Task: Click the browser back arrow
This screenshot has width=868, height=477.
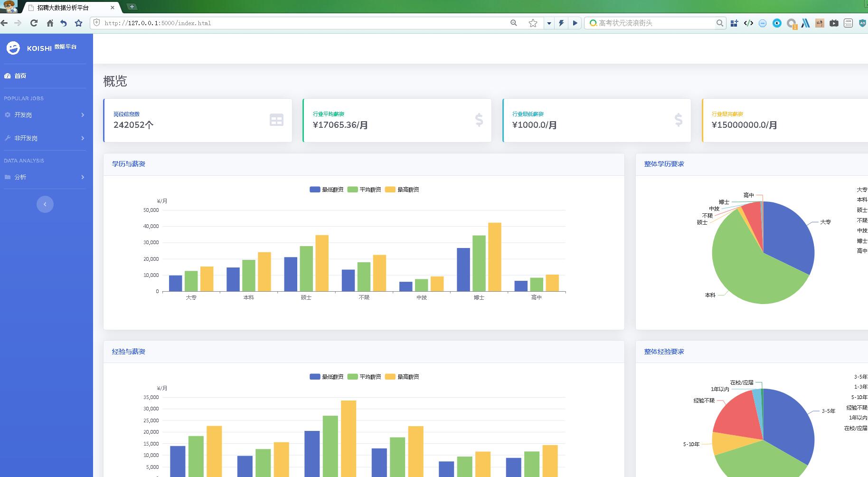Action: coord(4,23)
